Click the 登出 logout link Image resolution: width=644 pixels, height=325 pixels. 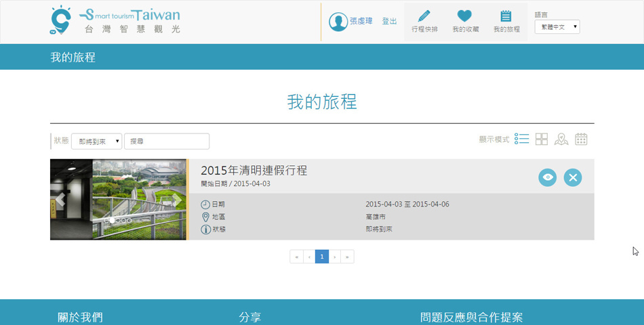click(x=389, y=22)
